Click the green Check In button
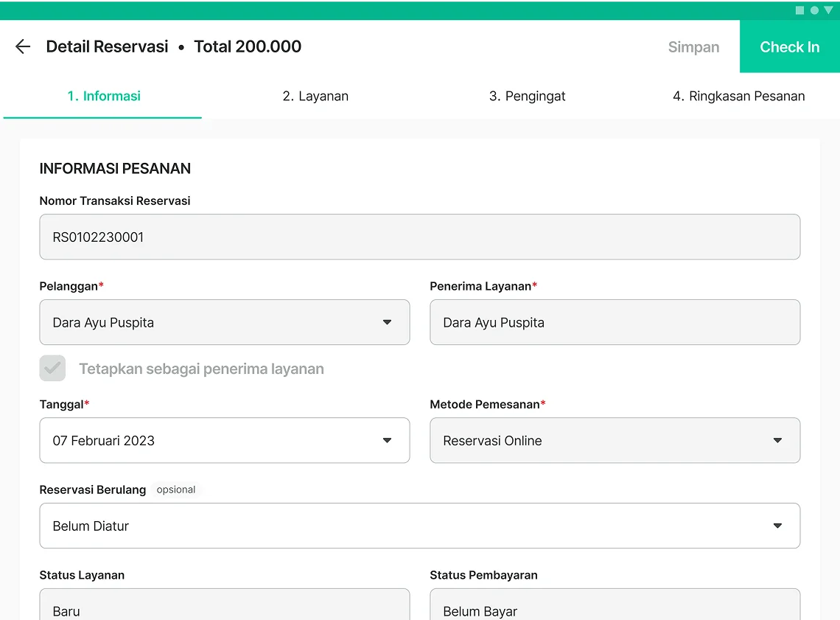The image size is (840, 620). pyautogui.click(x=789, y=47)
